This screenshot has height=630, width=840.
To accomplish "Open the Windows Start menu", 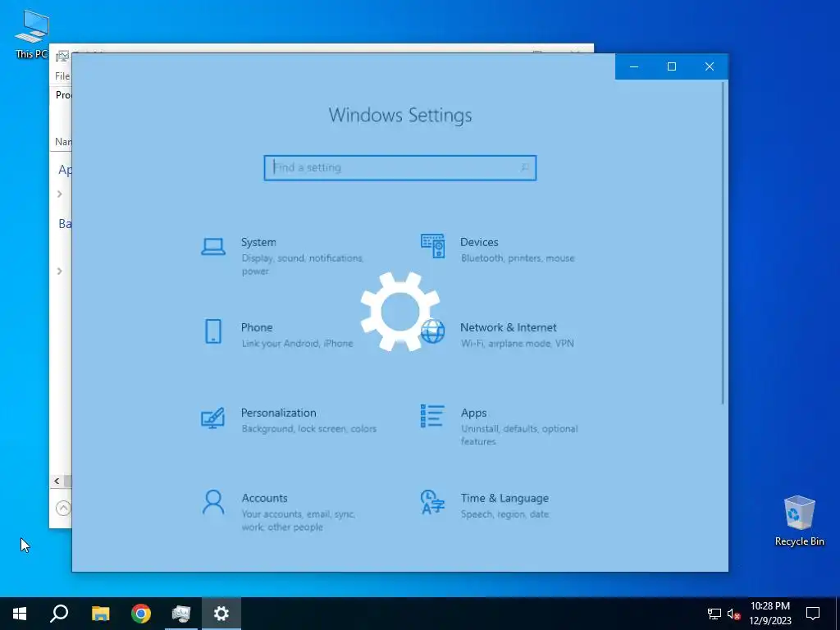I will click(x=20, y=614).
